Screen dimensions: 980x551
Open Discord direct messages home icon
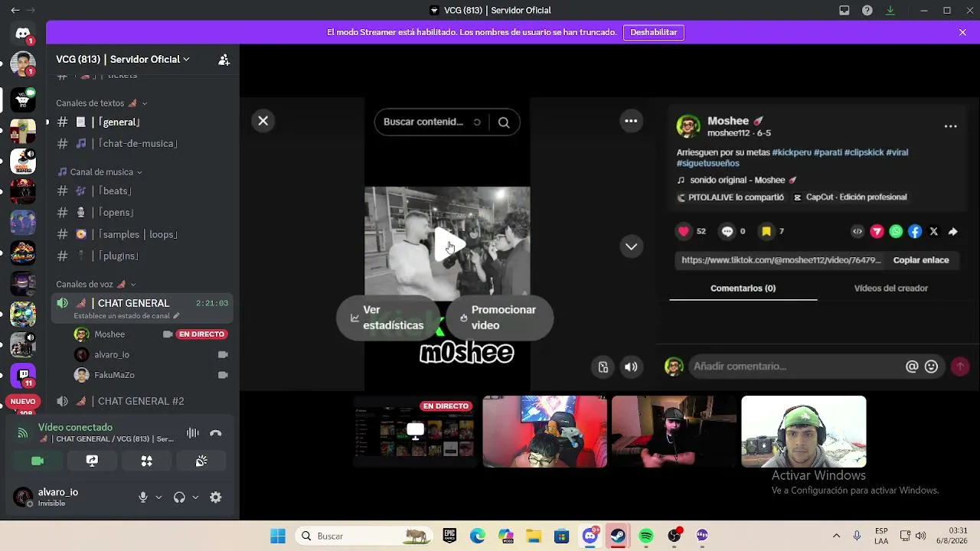click(x=23, y=34)
